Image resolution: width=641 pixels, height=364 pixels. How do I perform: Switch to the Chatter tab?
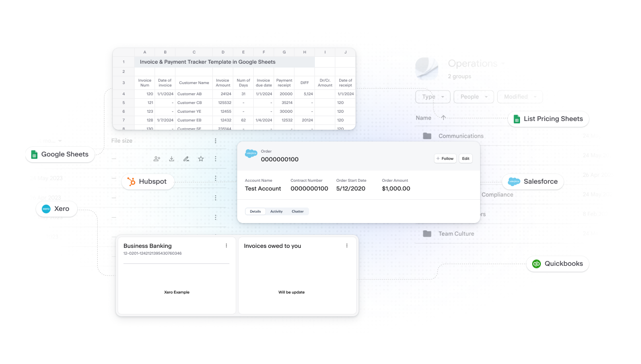[x=298, y=211]
